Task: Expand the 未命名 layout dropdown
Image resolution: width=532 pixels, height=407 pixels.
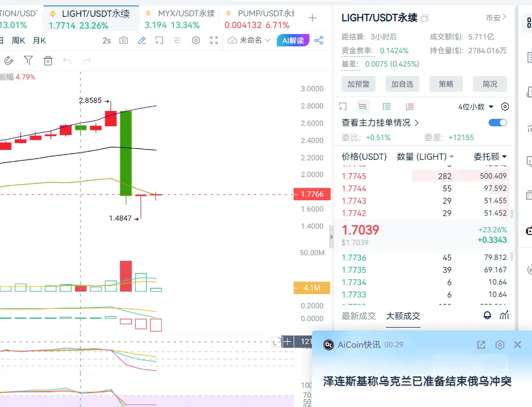Action: click(249, 40)
